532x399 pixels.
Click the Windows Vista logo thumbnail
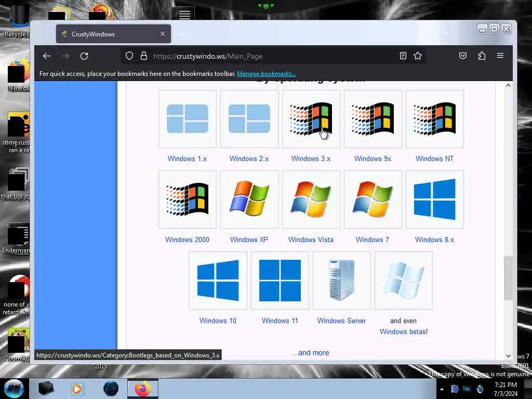(x=311, y=199)
